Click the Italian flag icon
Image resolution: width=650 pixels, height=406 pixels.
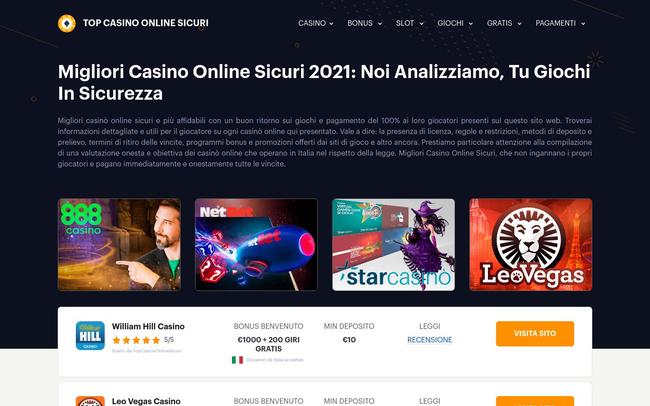pyautogui.click(x=238, y=360)
